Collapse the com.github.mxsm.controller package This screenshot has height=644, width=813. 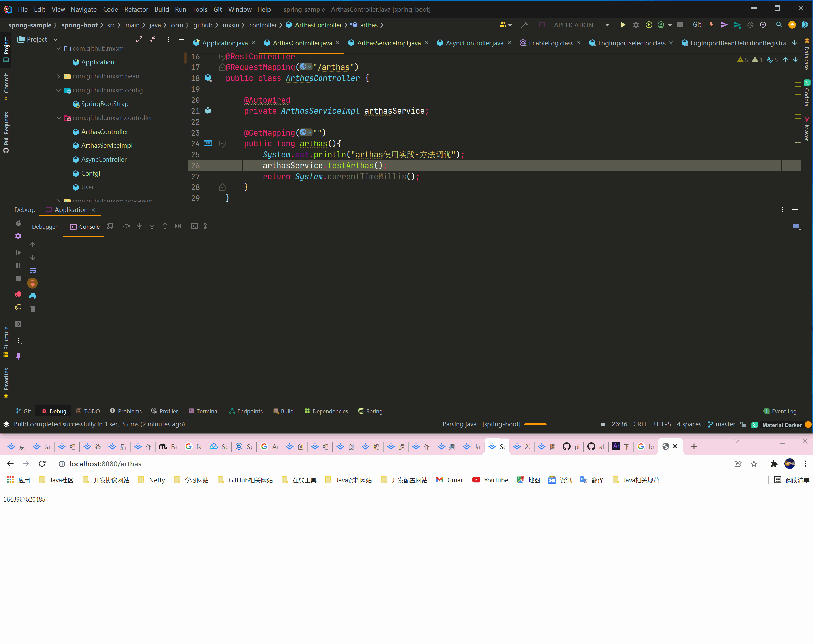click(59, 118)
